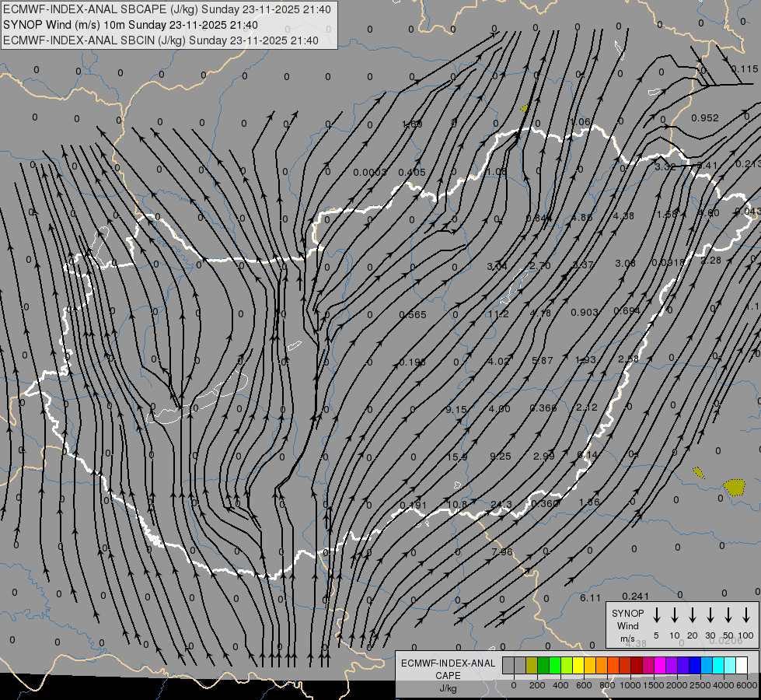Click the olive swatch in CAPE legend
The width and height of the screenshot is (761, 700).
tap(532, 666)
